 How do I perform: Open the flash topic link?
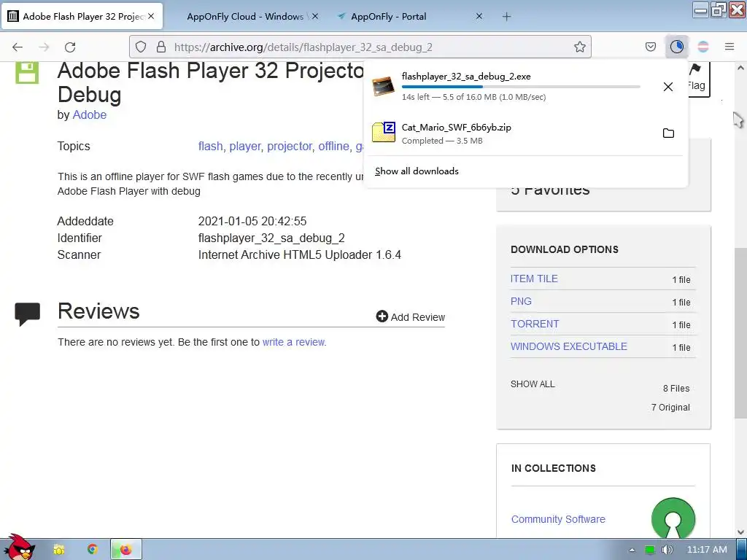click(x=211, y=146)
